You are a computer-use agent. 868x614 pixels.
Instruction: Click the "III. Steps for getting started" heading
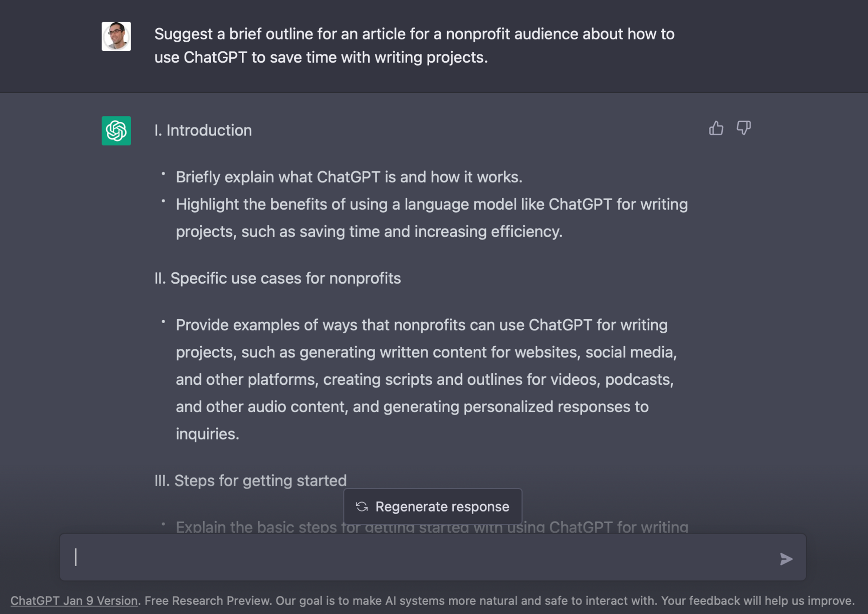[x=250, y=481]
